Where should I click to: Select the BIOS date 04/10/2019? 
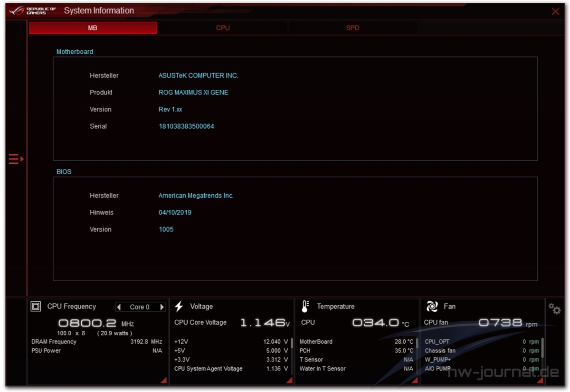tap(175, 213)
